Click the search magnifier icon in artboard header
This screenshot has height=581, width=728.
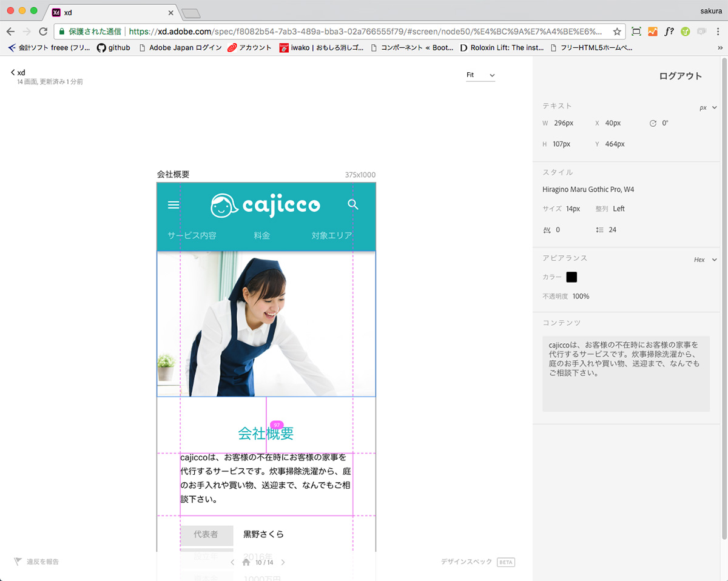[353, 204]
